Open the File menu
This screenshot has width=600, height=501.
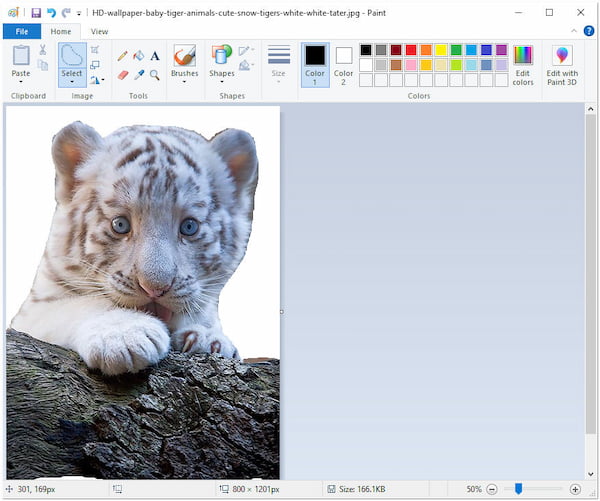(22, 31)
